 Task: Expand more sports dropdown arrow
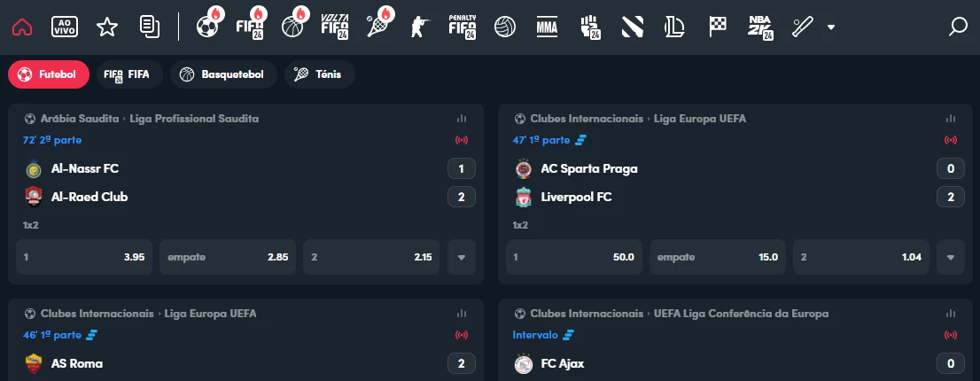pyautogui.click(x=830, y=27)
